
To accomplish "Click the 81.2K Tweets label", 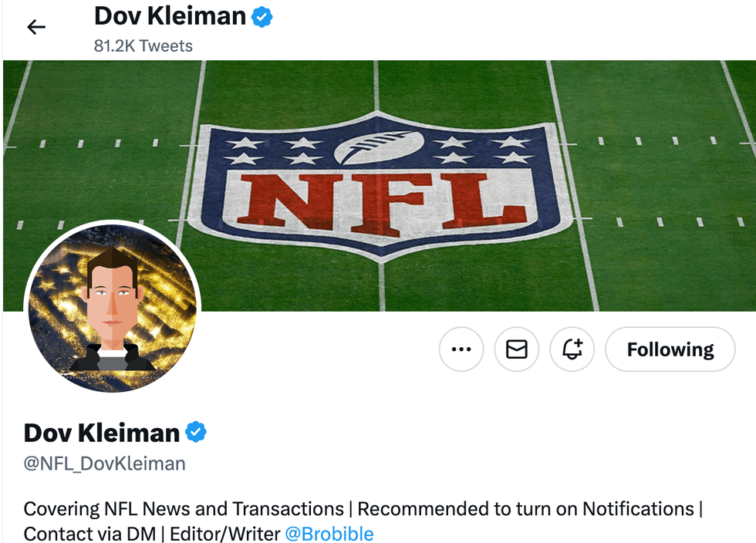I will [x=142, y=46].
